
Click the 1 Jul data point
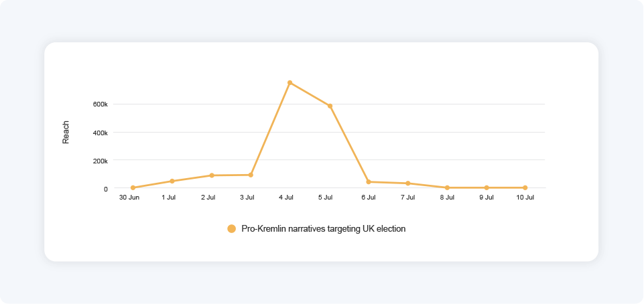click(x=172, y=181)
